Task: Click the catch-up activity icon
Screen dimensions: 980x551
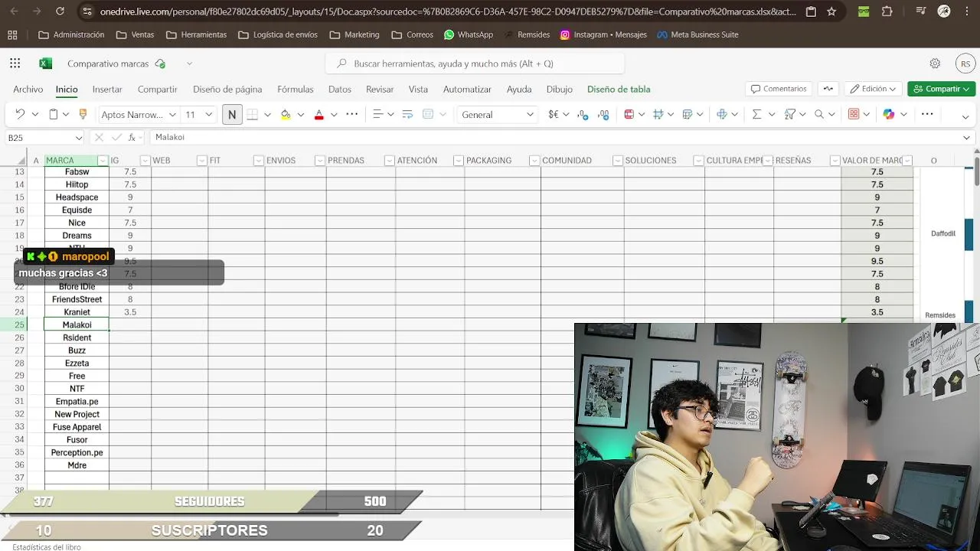Action: (x=828, y=89)
